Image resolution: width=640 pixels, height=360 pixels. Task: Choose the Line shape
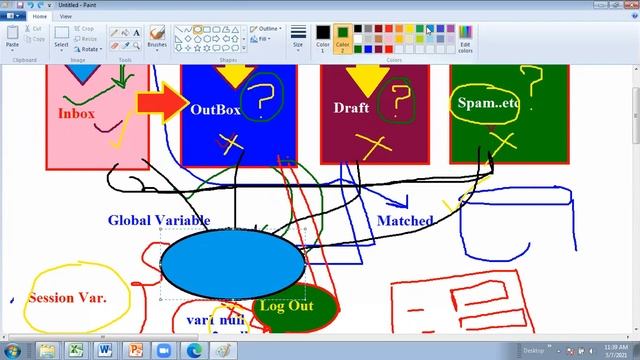pyautogui.click(x=179, y=30)
